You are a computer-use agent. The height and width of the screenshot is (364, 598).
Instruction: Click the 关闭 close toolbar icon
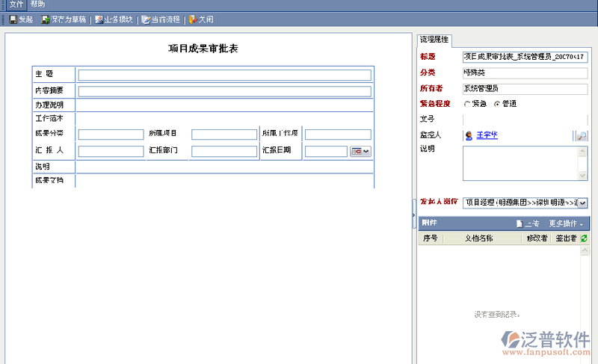pyautogui.click(x=193, y=19)
